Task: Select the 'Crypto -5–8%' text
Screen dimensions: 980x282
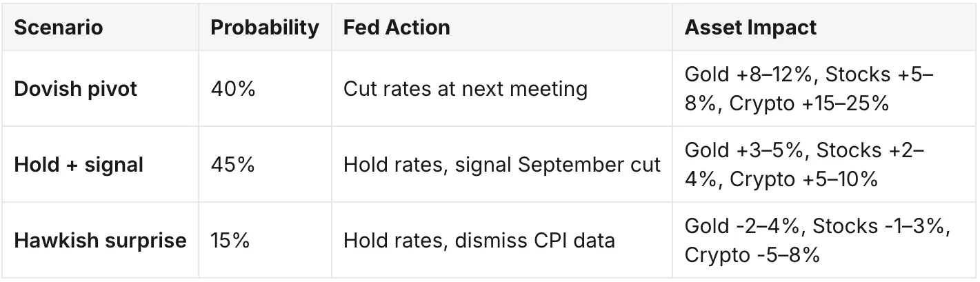Action: pos(752,256)
